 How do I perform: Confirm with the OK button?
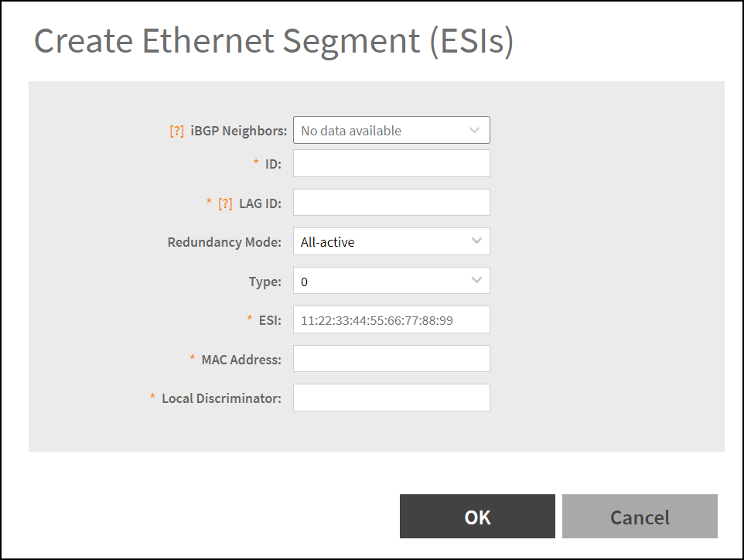(477, 517)
